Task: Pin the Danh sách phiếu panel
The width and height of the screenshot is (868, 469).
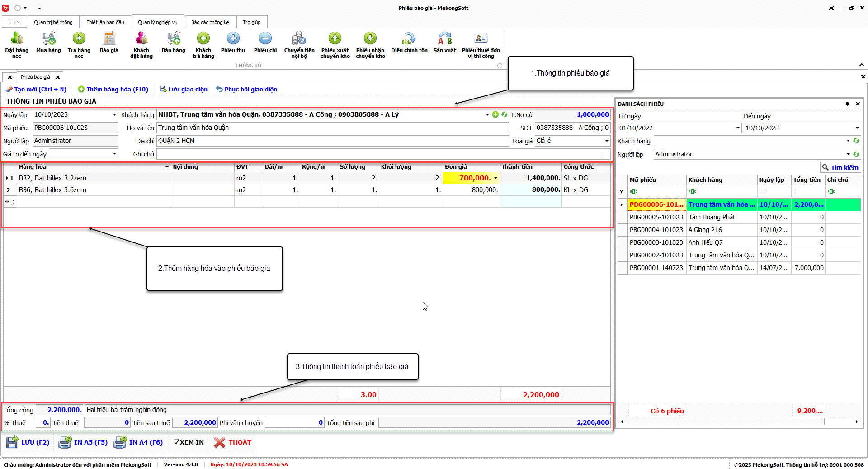Action: pos(847,104)
